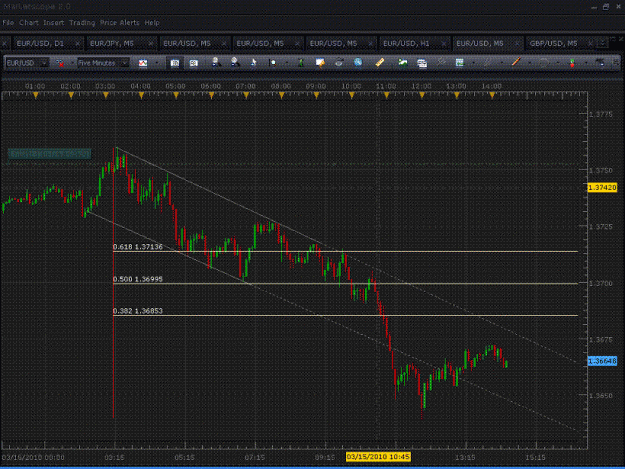Expand the dropdown beside the orange pencil tool
Screen dimensions: 625x469
[529, 63]
